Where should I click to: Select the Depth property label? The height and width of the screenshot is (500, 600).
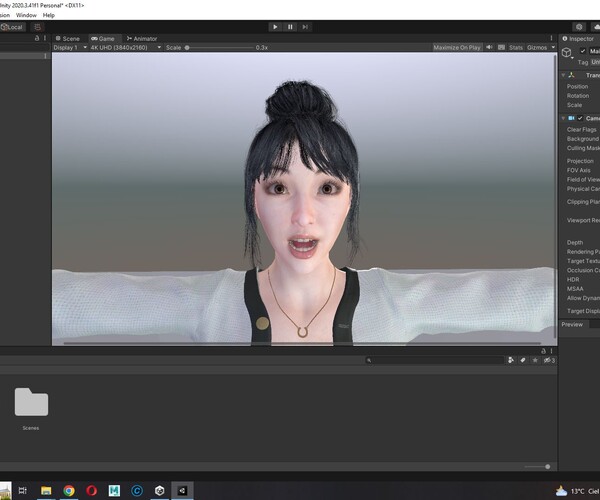click(575, 243)
